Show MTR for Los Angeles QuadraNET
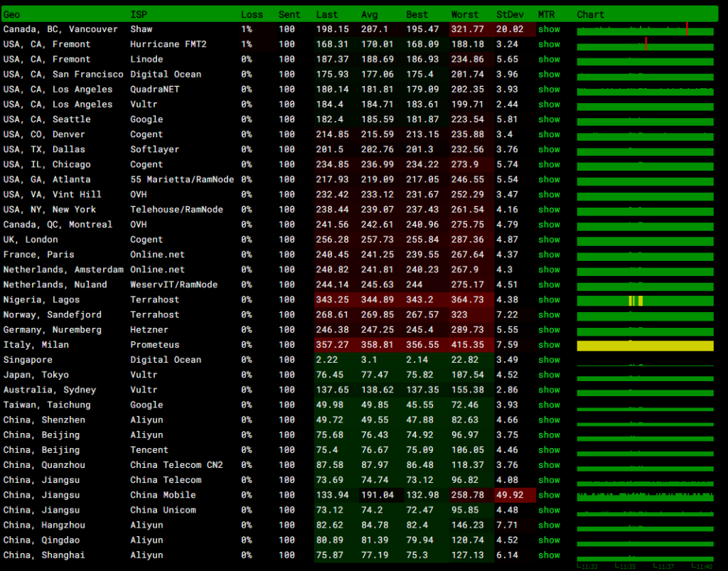The height and width of the screenshot is (571, 728). coord(550,89)
